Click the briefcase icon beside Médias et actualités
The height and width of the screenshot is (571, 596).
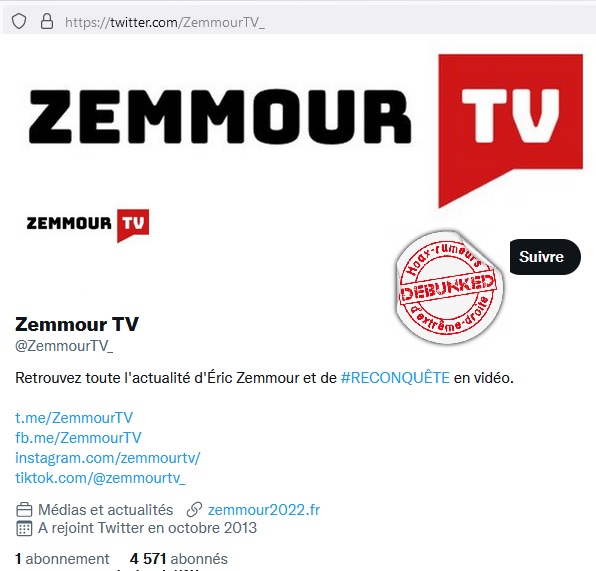pyautogui.click(x=24, y=510)
